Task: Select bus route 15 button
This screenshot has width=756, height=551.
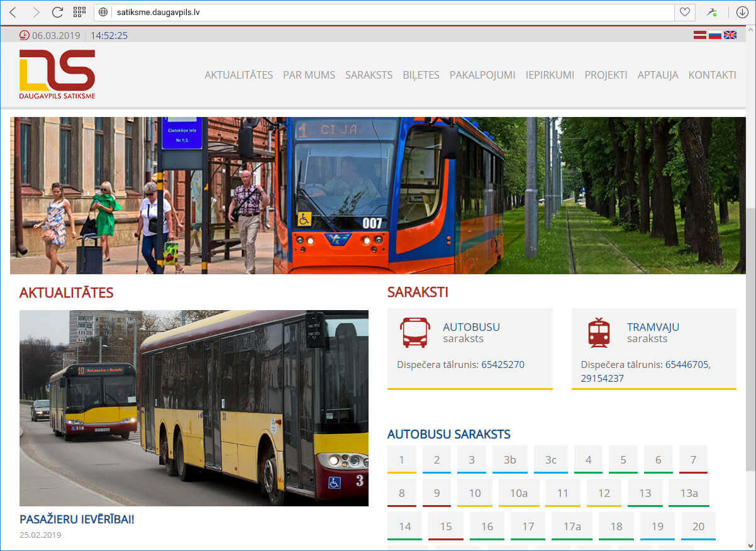Action: click(x=446, y=526)
